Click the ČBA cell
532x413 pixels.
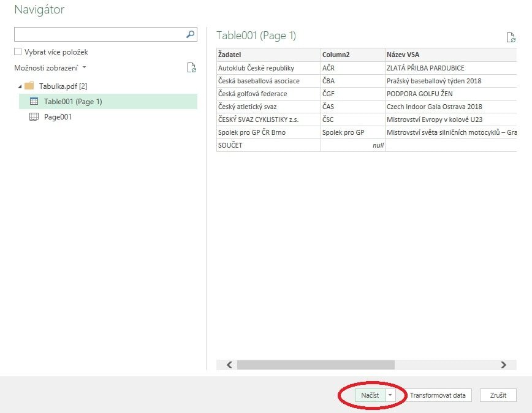[x=353, y=81]
